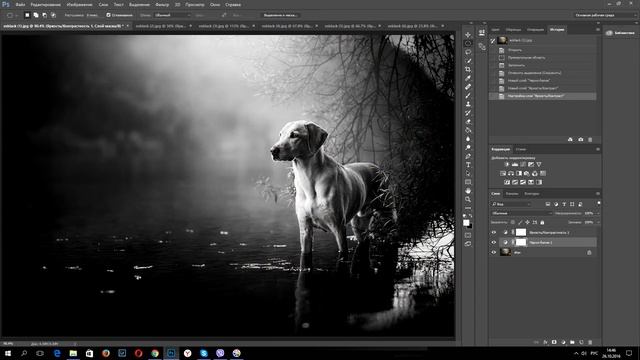Screen dimensions: 640x360
Task: Toggle lock position
Action: pyautogui.click(x=527, y=222)
